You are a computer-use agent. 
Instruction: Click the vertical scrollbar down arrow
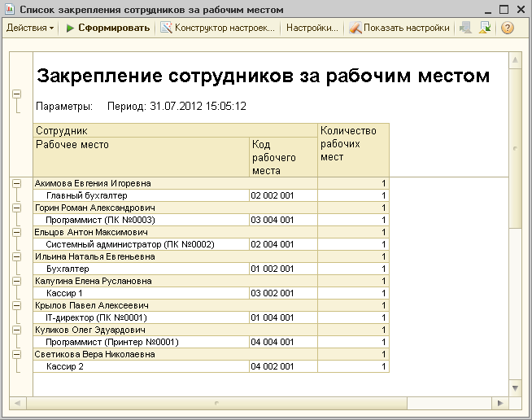click(515, 388)
